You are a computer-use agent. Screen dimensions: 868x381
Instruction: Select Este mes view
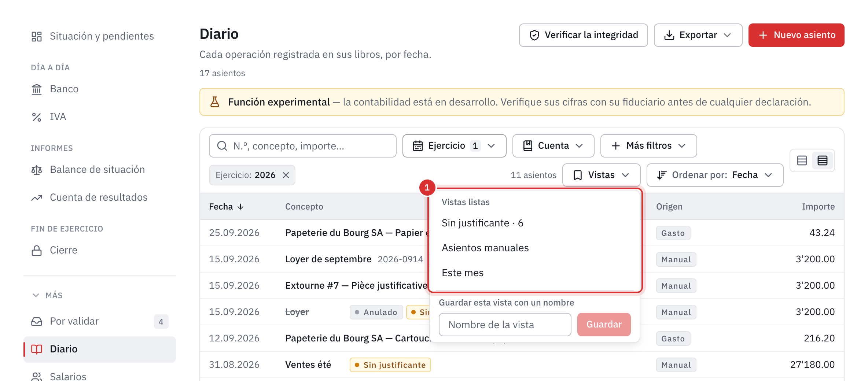[x=534, y=273]
